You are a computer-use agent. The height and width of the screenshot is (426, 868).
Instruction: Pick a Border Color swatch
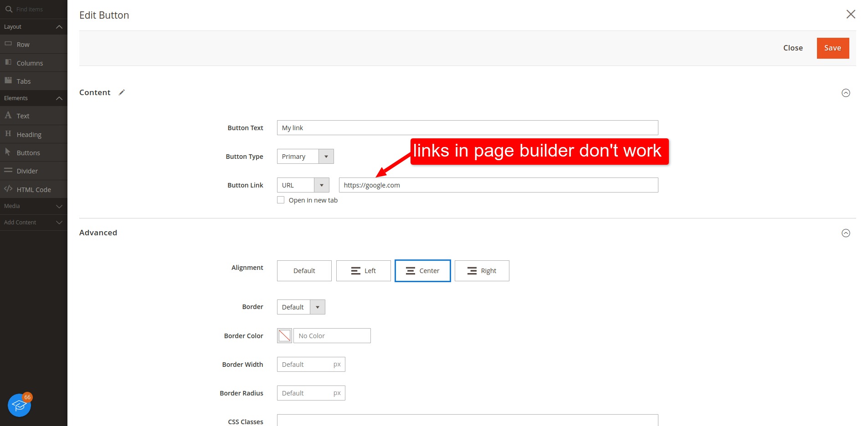pos(284,335)
